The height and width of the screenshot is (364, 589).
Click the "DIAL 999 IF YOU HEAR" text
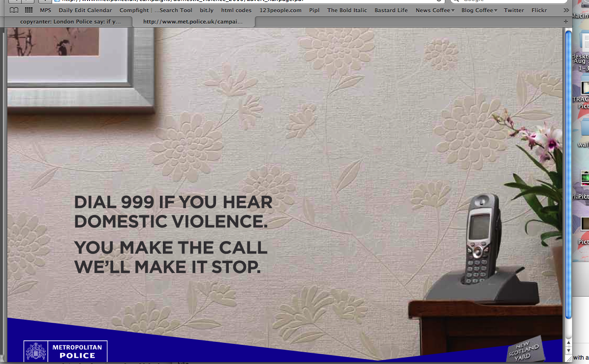pyautogui.click(x=173, y=202)
